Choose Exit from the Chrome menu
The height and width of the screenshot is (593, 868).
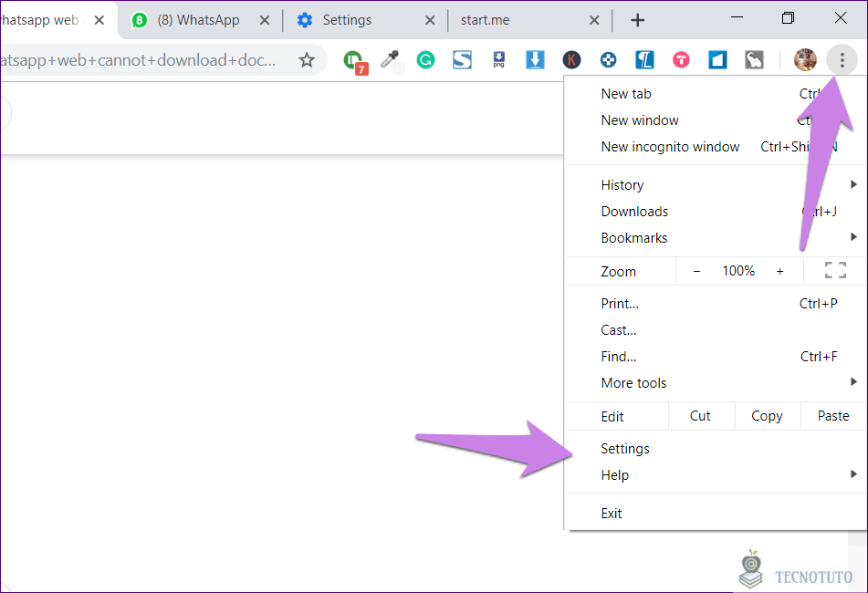[716, 514]
